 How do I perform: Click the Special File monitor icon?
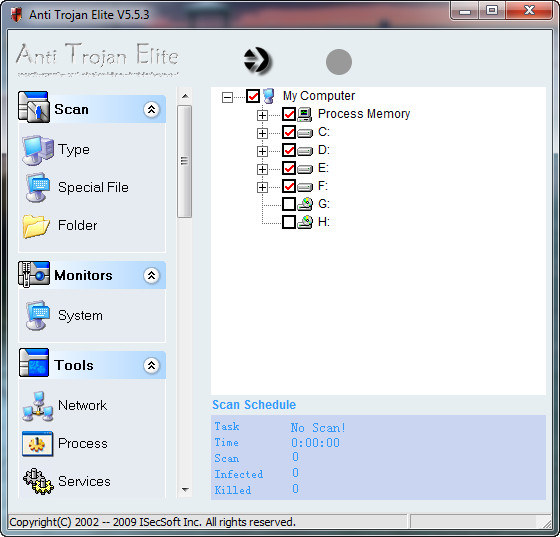point(38,188)
